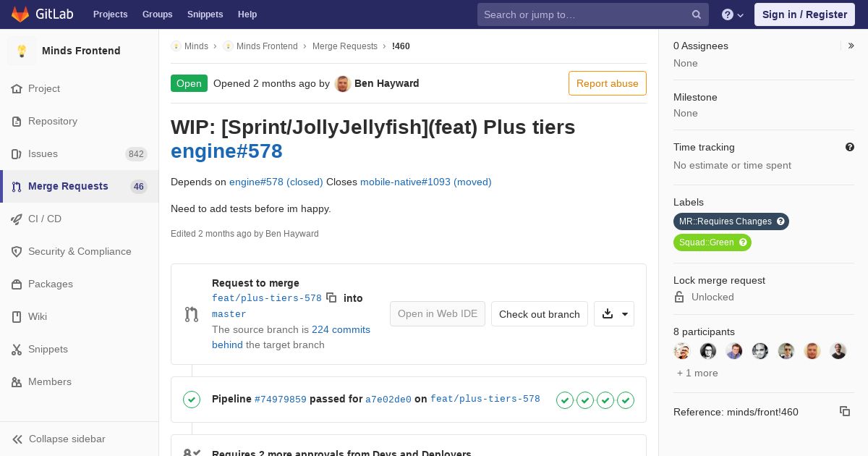This screenshot has height=456, width=868.
Task: Copy the merge request reference icon
Action: pos(845,411)
